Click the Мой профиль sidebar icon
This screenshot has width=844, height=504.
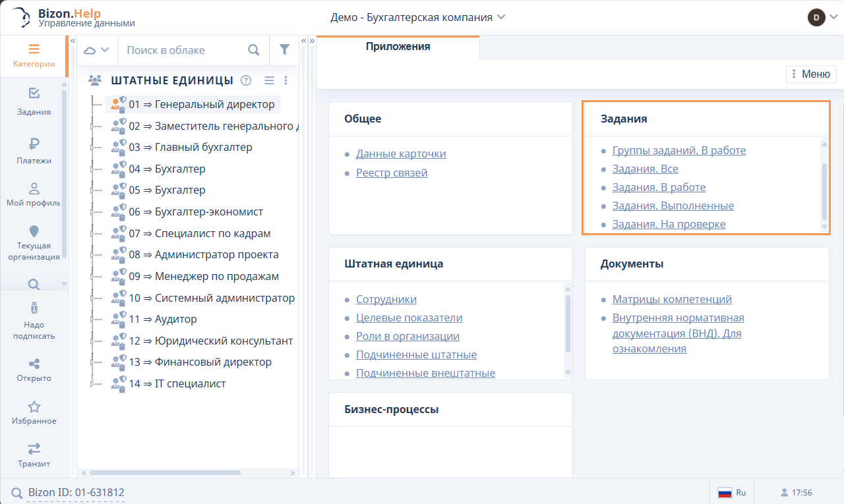tap(34, 188)
